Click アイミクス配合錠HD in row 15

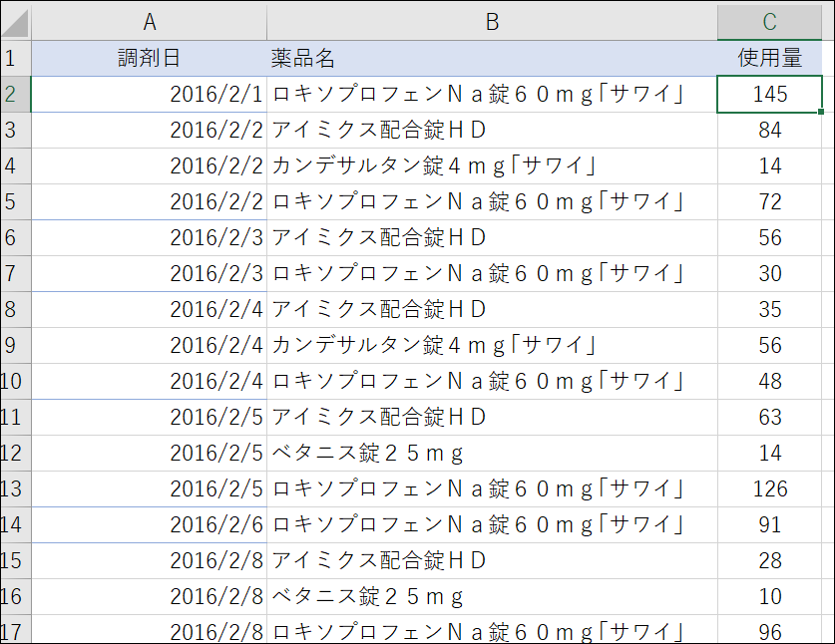coord(492,560)
